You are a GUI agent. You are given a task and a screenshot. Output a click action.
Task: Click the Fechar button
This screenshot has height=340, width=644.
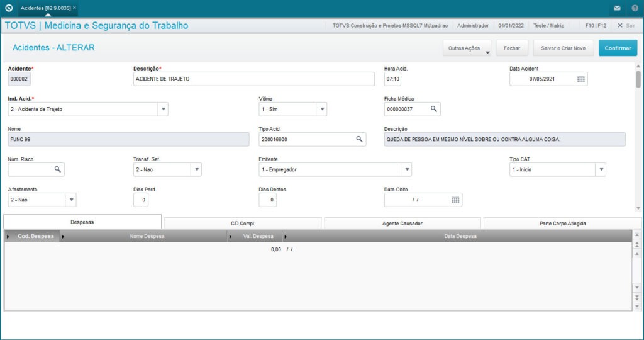(x=512, y=48)
